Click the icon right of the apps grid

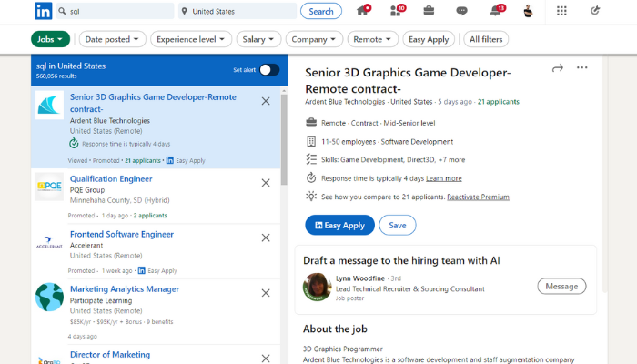pyautogui.click(x=595, y=11)
